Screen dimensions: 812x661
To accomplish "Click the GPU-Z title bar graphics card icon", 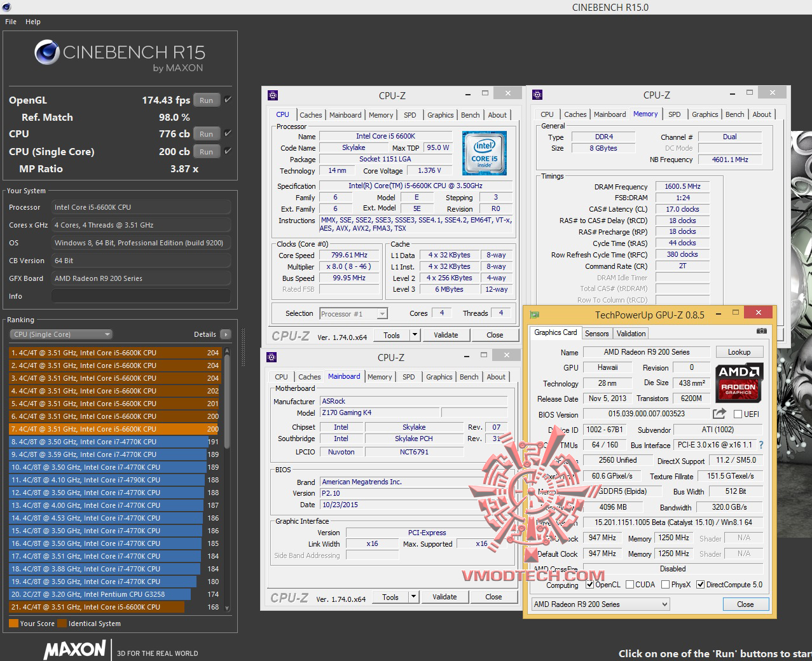I will (535, 315).
